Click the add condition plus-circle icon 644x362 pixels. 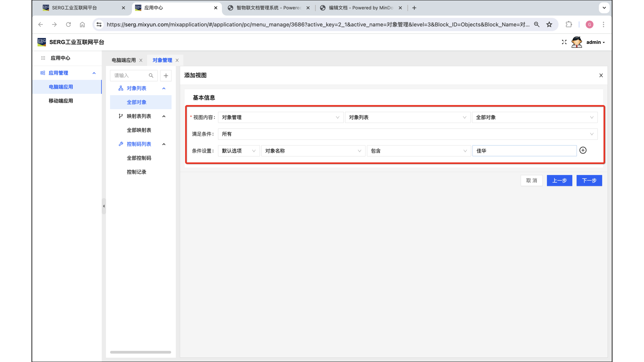[583, 150]
